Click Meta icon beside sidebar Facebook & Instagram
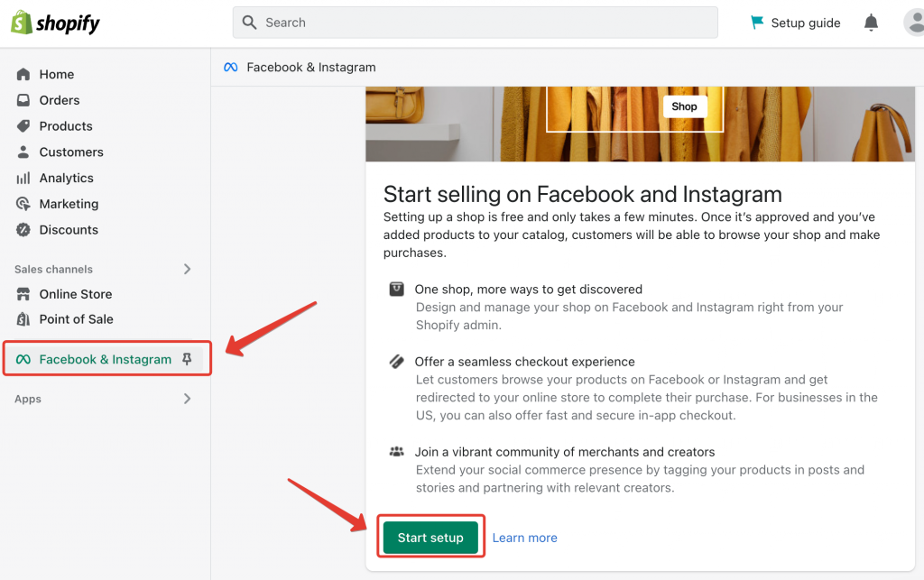Viewport: 924px width, 580px height. point(23,359)
